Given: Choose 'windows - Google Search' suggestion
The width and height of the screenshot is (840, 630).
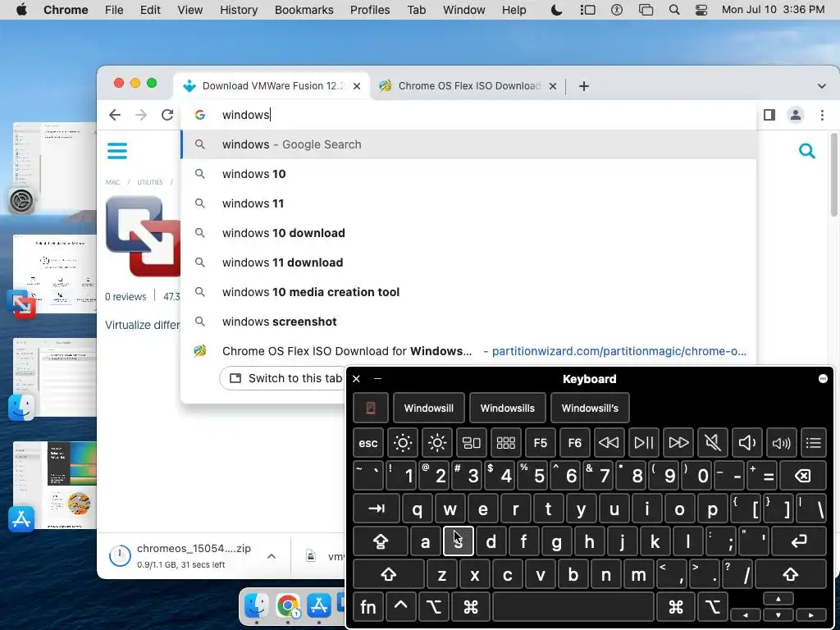Looking at the screenshot, I should click(x=468, y=144).
